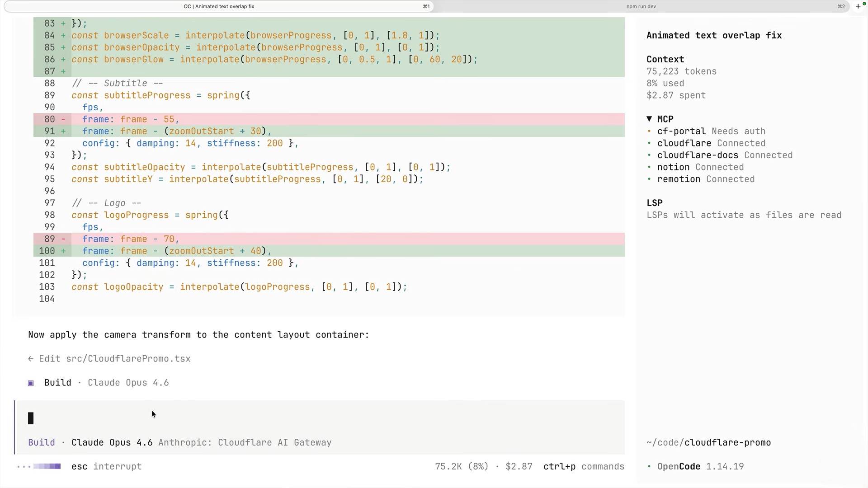The width and height of the screenshot is (868, 488).
Task: Click 'Anthropic: Cloudflare AI Gateway' provider label
Action: pos(245,442)
